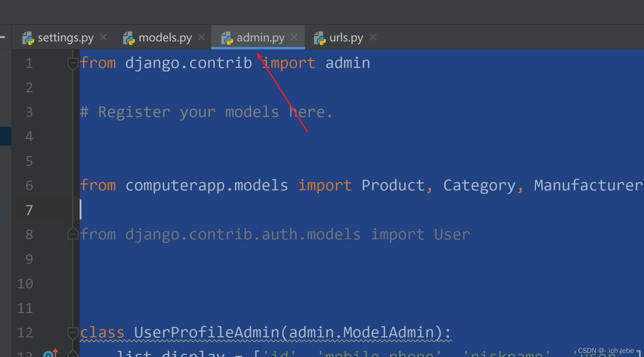Image resolution: width=644 pixels, height=357 pixels.
Task: Switch to the models.py tab
Action: 165,38
